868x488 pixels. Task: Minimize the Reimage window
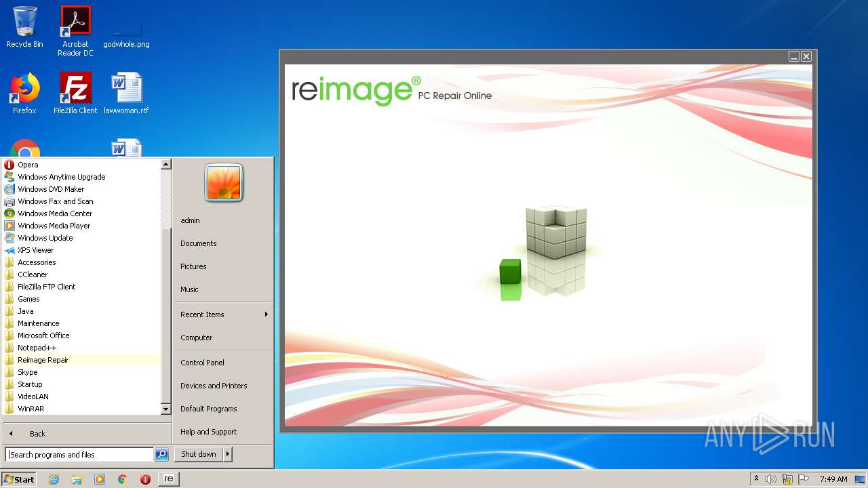pos(794,56)
